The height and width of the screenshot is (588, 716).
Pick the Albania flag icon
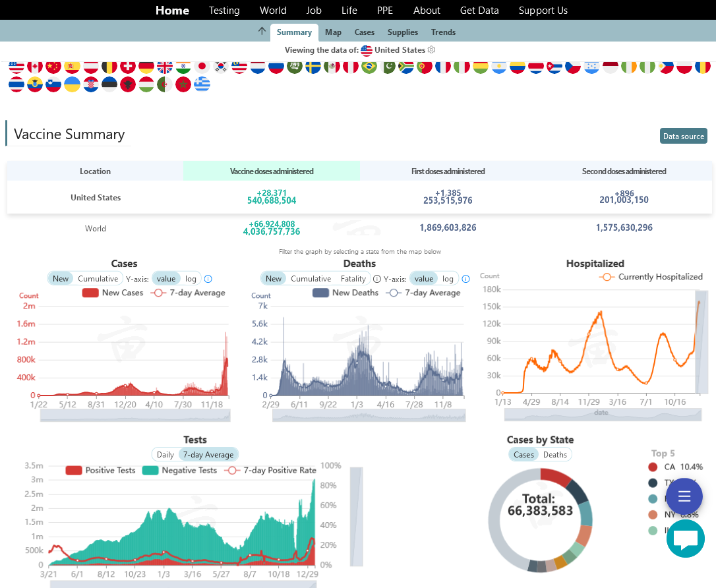click(x=128, y=84)
